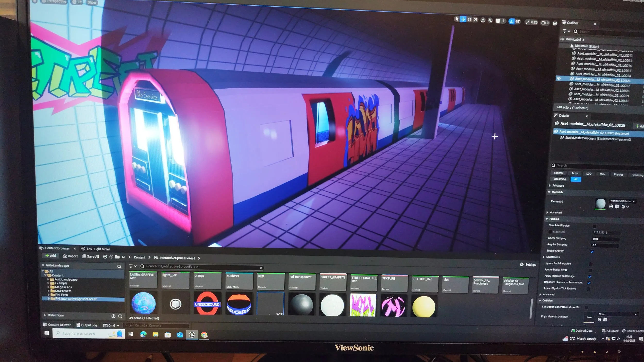Expand the Megascans folder
The image size is (644, 362).
pos(48,287)
